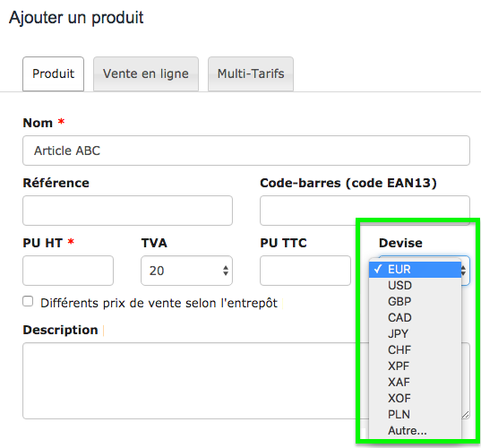Focus the Code-barres EAN13 input field
The width and height of the screenshot is (481, 448).
click(365, 211)
